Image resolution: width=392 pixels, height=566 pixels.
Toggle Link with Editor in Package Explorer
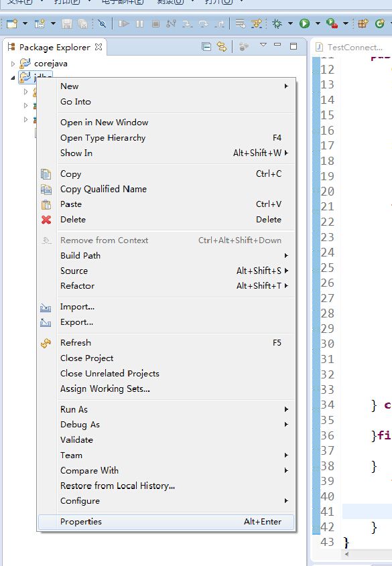222,47
